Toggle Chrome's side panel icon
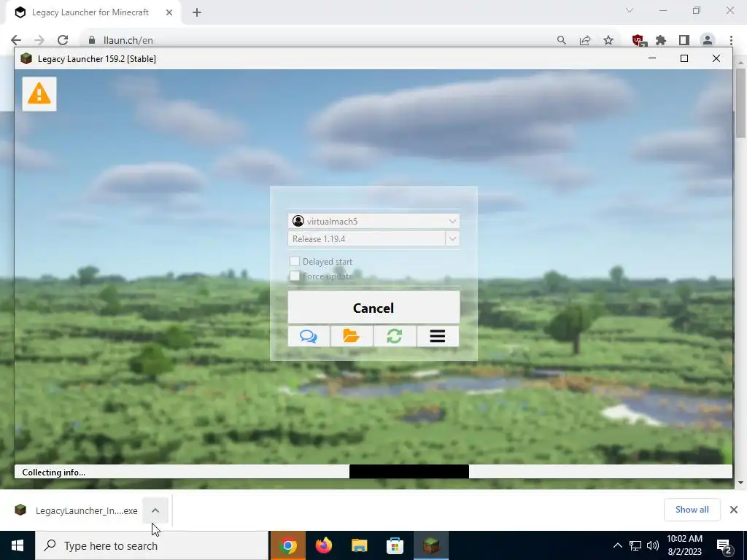This screenshot has height=560, width=747. [684, 40]
